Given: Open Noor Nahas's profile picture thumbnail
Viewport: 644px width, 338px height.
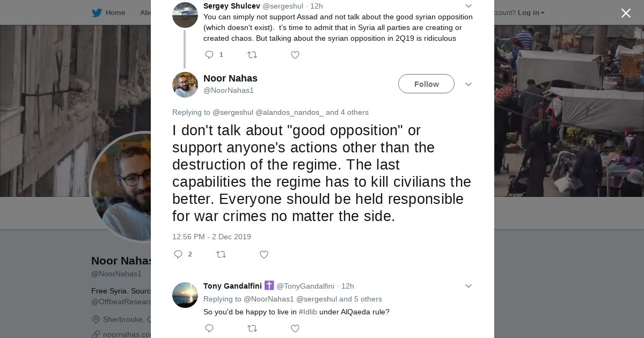Looking at the screenshot, I should tap(185, 85).
